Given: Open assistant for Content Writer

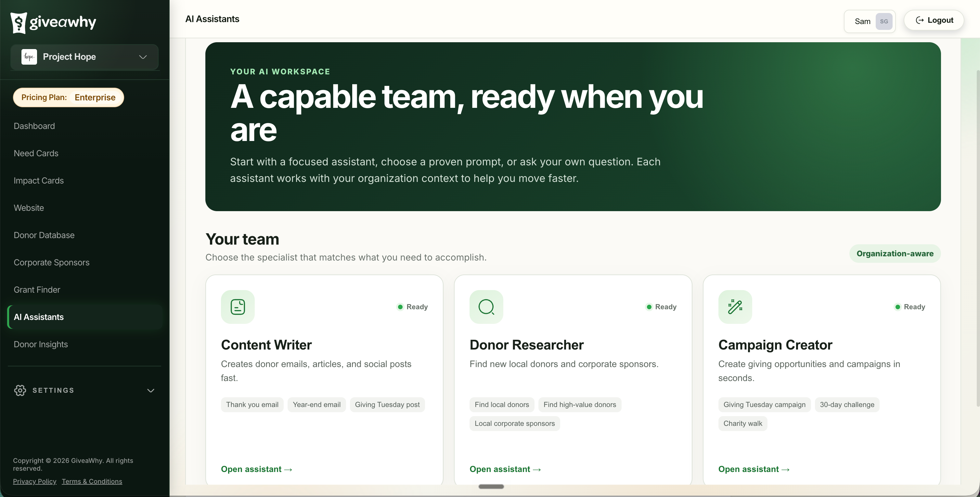Looking at the screenshot, I should [x=257, y=469].
